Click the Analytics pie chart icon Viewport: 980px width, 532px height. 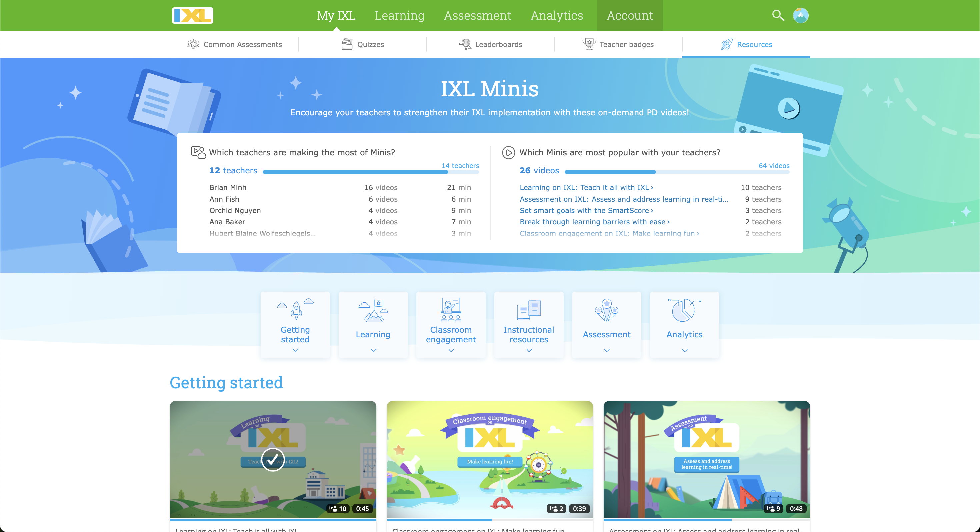684,310
